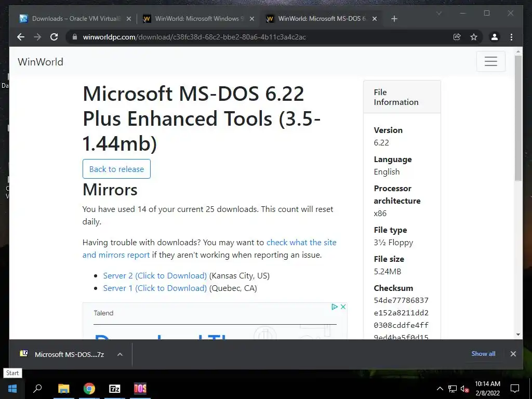The height and width of the screenshot is (399, 532).
Task: Open a new tab with plus button
Action: (394, 19)
